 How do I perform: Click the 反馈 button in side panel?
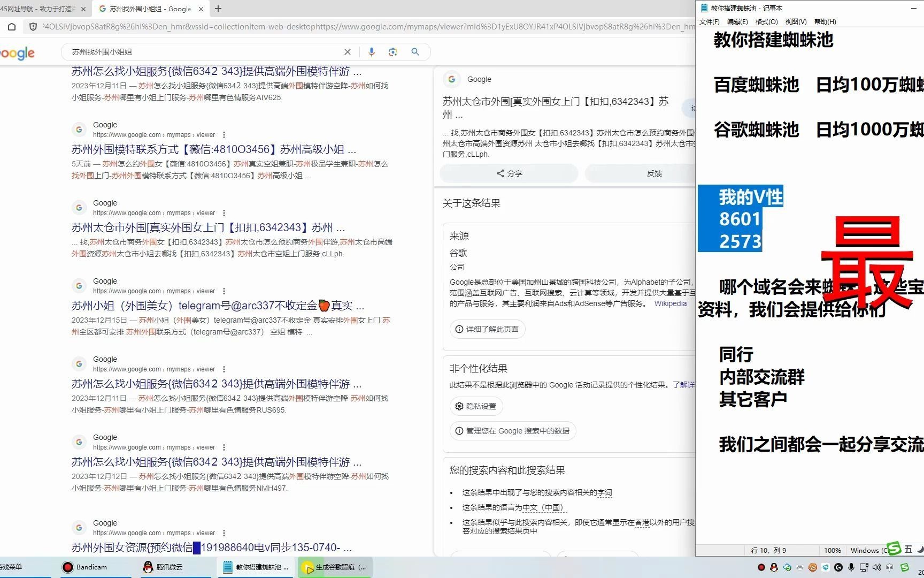(x=640, y=173)
